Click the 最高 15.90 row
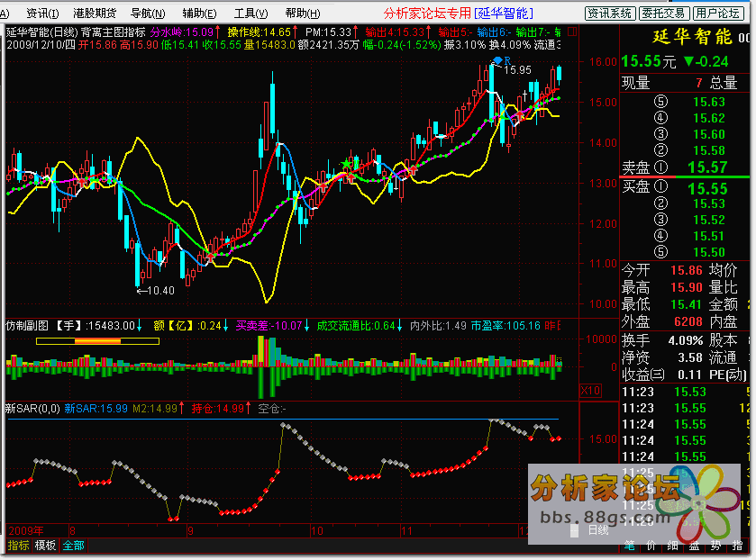 662,288
